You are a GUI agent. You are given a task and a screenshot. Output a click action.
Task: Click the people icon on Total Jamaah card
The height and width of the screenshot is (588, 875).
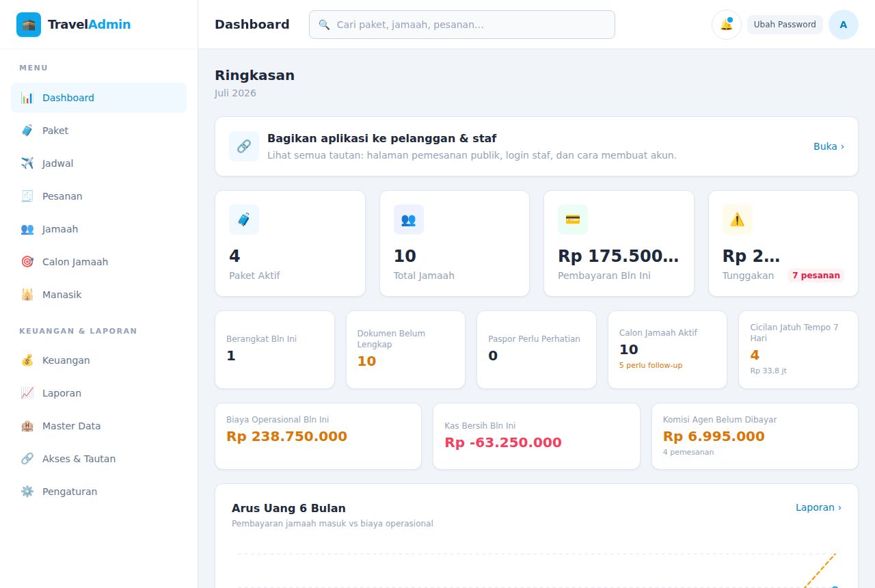pyautogui.click(x=409, y=219)
